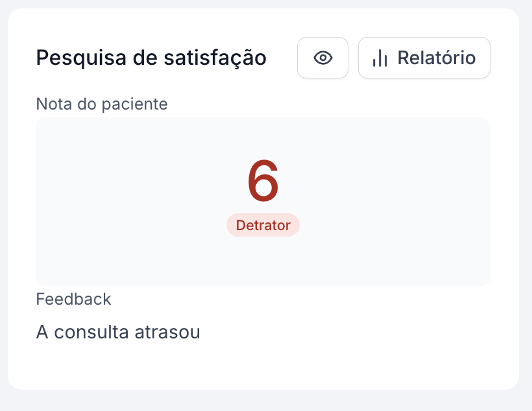Screen dimensions: 532x411
Task: Click blank card area below the feedback
Action: 260,366
